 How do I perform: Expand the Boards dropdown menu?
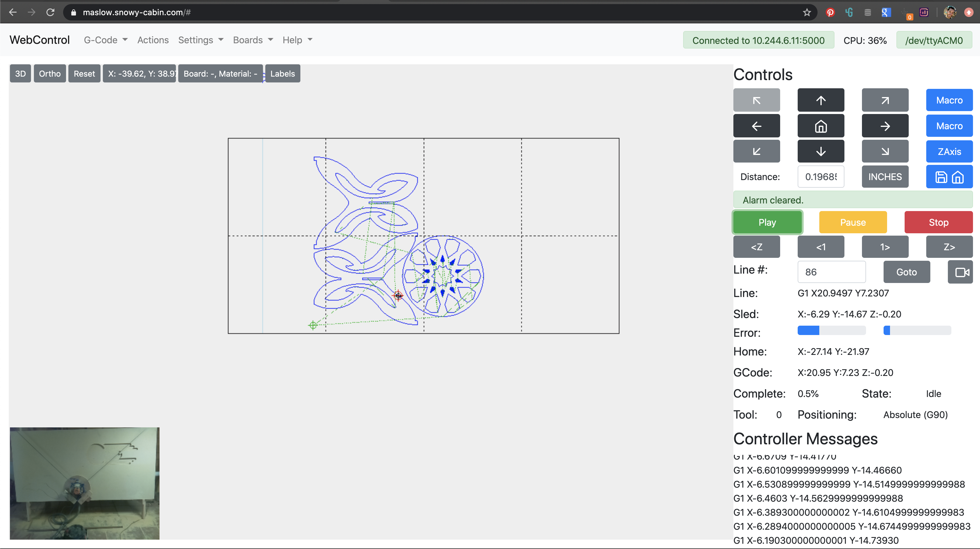coord(253,40)
